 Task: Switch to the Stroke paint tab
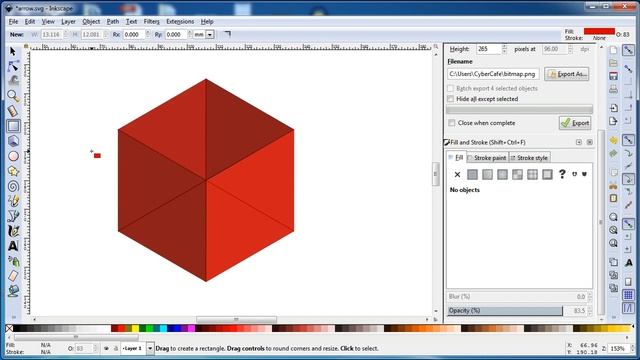[487, 158]
